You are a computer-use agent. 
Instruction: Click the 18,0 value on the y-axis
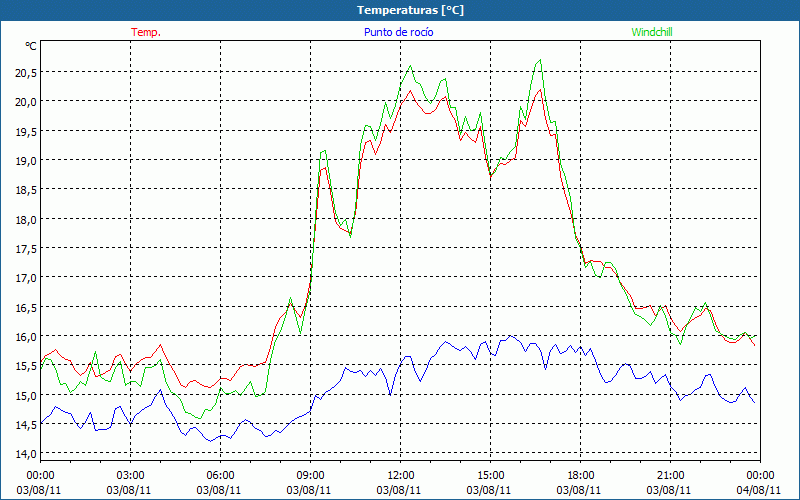coord(26,220)
